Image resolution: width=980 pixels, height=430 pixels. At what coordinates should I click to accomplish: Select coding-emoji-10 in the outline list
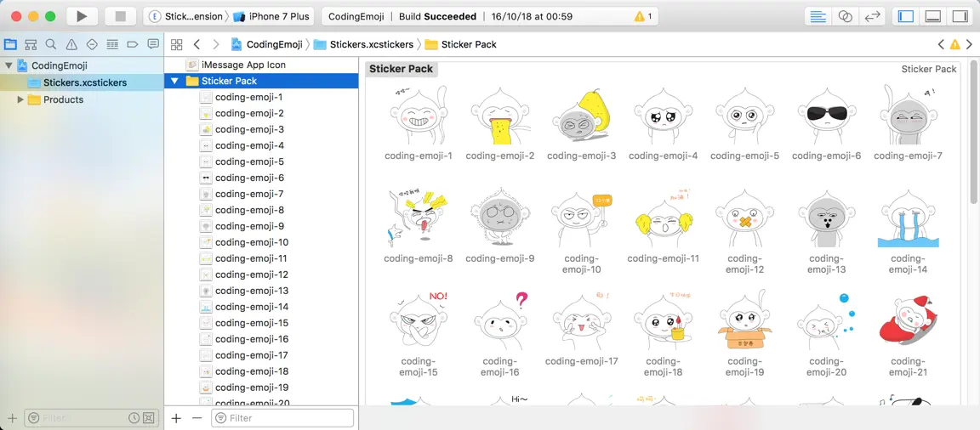pos(261,242)
